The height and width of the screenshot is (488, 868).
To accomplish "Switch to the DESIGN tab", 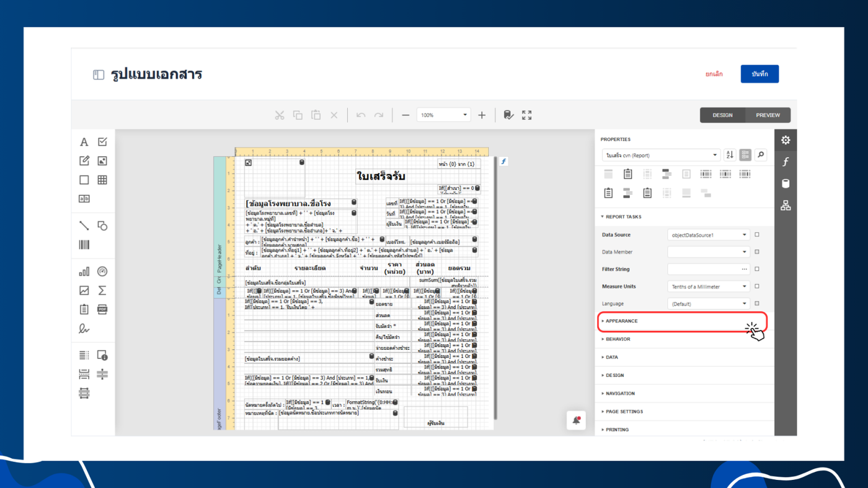I will tap(722, 115).
